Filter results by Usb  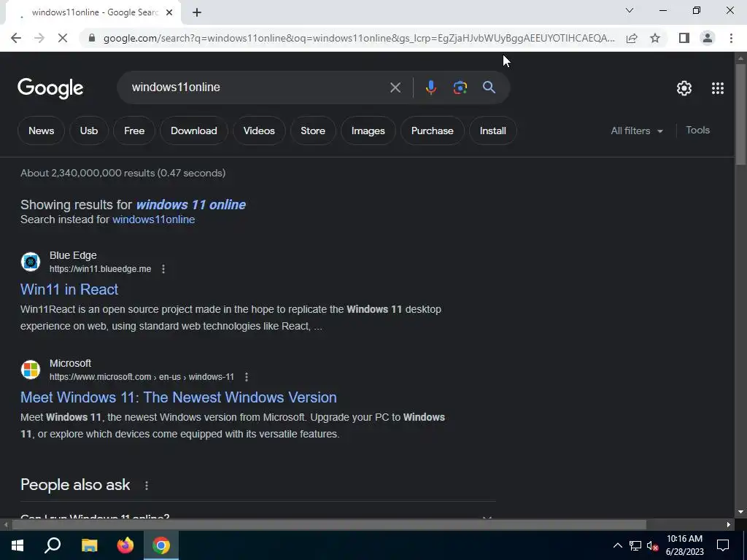point(88,131)
